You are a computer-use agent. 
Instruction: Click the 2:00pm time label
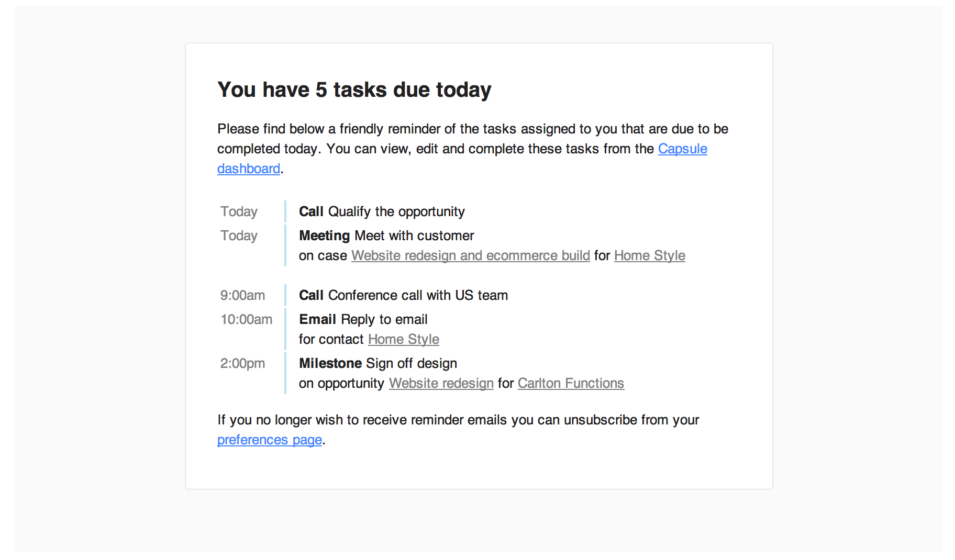[242, 363]
